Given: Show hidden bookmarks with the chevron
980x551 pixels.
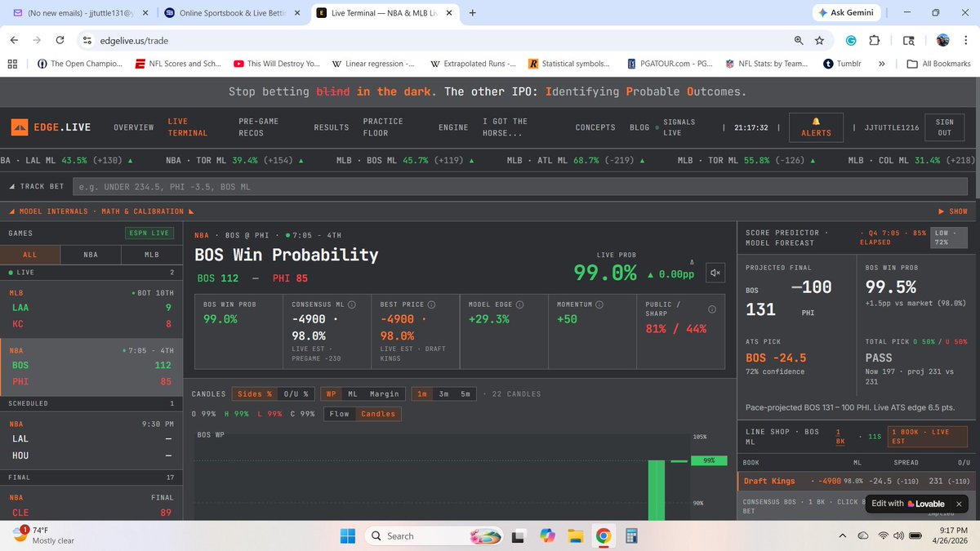Looking at the screenshot, I should tap(882, 64).
